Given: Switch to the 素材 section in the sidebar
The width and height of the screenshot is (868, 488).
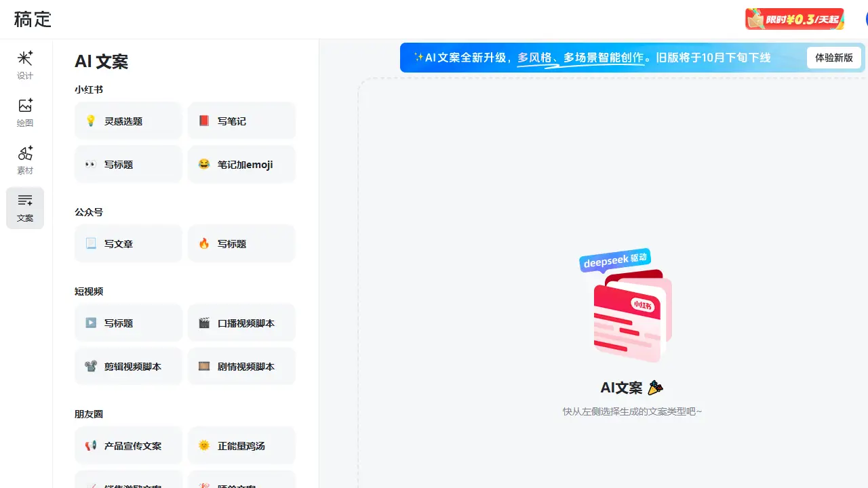Looking at the screenshot, I should click(25, 160).
